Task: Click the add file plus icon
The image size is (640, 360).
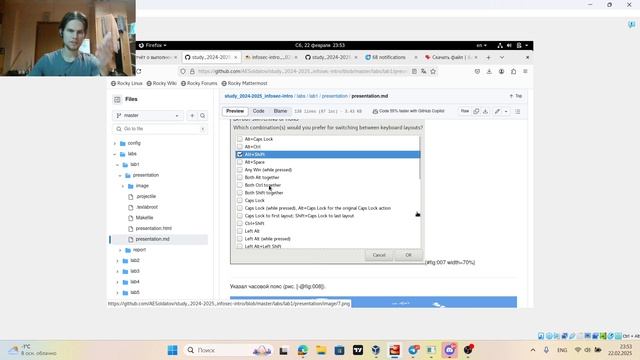Action: click(x=192, y=116)
